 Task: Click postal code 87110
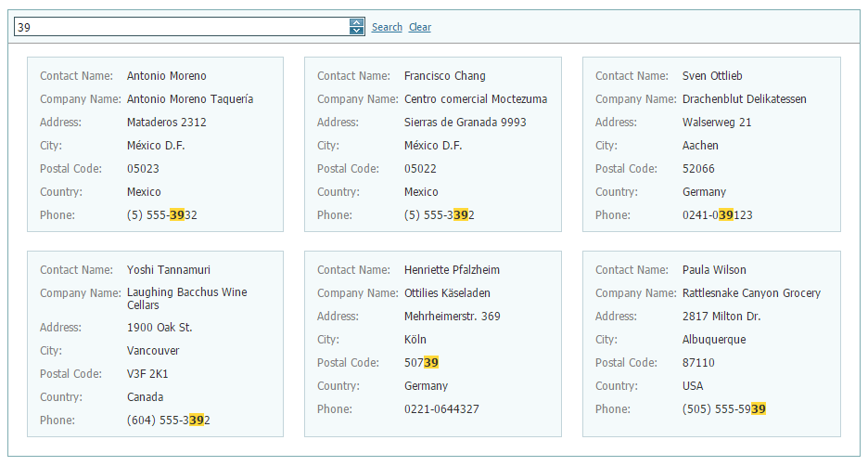pyautogui.click(x=698, y=363)
